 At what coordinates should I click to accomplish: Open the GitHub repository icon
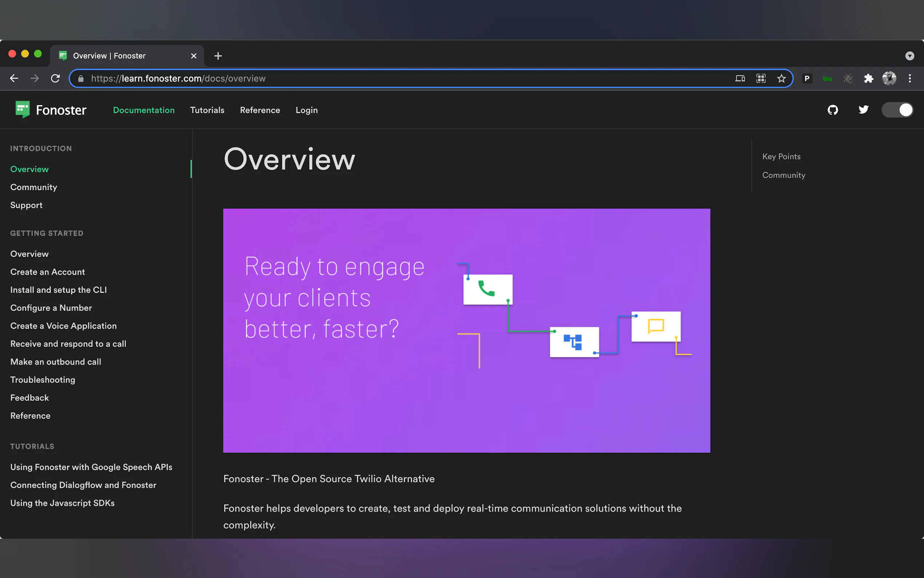833,110
